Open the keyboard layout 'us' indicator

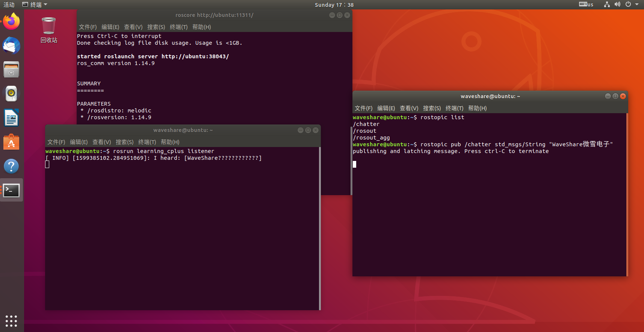[586, 5]
